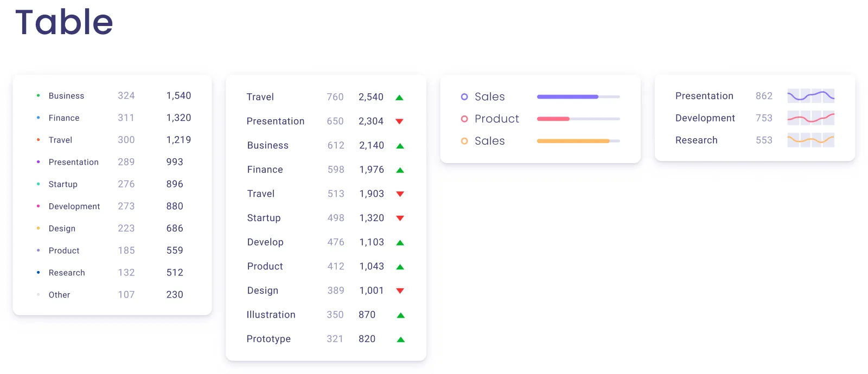Image resolution: width=868 pixels, height=374 pixels.
Task: Click the purple Sales progress bar
Action: 578,97
